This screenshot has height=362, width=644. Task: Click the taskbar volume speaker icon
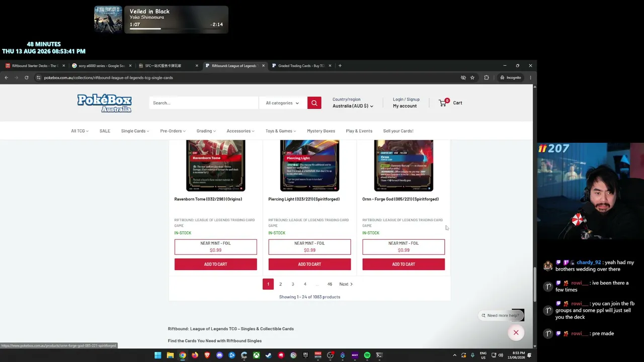pyautogui.click(x=500, y=355)
